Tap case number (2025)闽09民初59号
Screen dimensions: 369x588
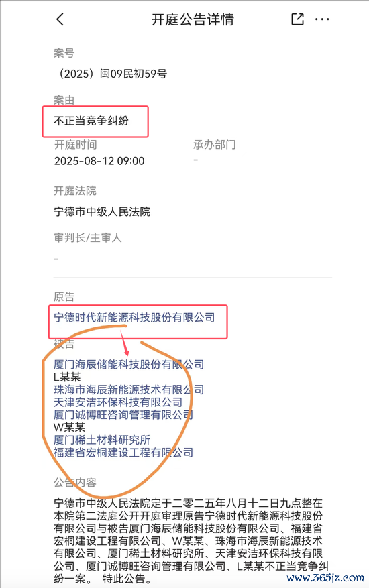coord(111,74)
